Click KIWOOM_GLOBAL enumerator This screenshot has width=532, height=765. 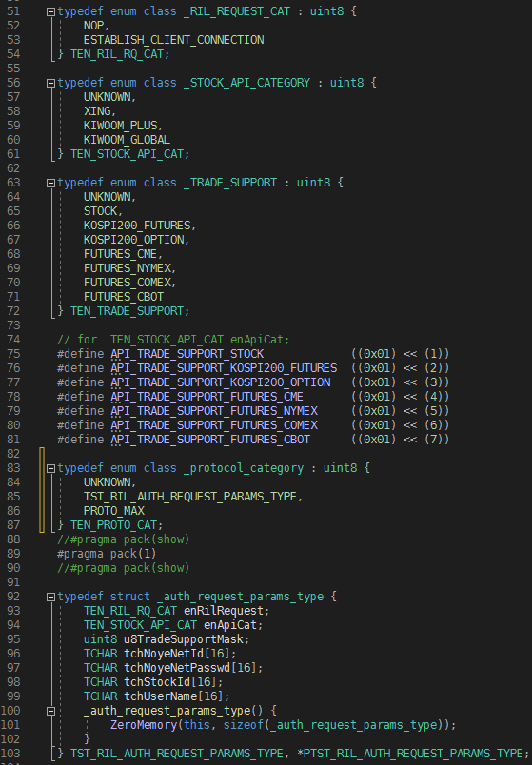click(127, 140)
